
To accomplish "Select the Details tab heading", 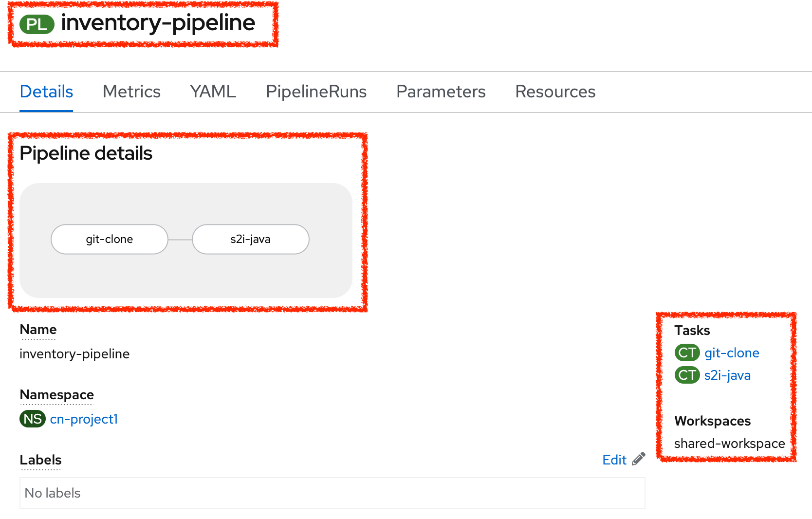I will pyautogui.click(x=46, y=92).
